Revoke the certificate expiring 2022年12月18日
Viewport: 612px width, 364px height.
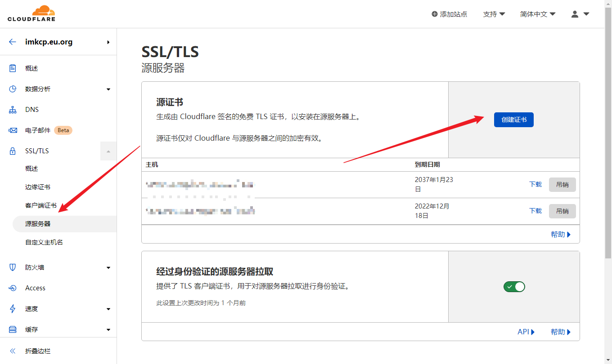[562, 211]
